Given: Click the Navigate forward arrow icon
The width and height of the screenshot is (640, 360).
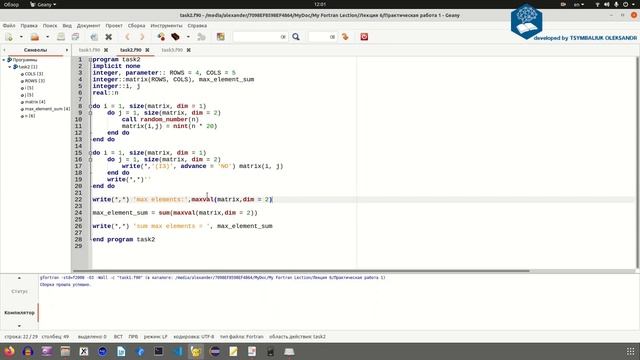Looking at the screenshot, I should click(142, 37).
